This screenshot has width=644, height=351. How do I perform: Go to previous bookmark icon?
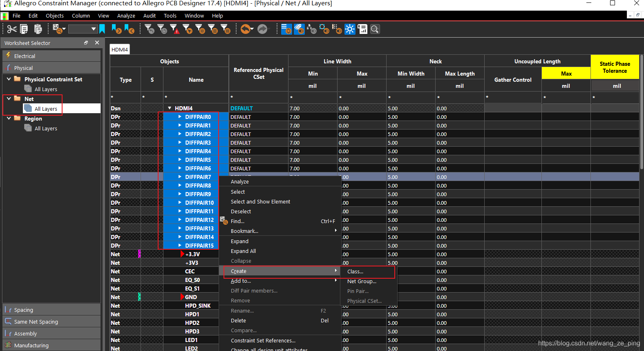pyautogui.click(x=130, y=29)
